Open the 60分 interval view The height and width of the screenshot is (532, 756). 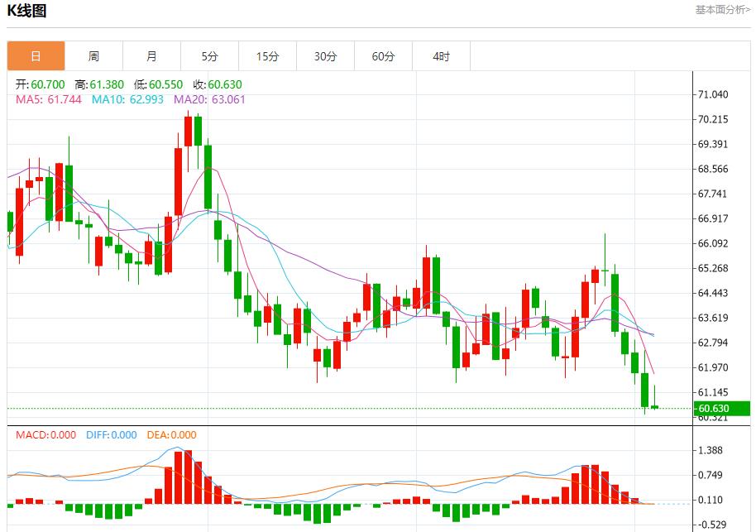pyautogui.click(x=383, y=55)
